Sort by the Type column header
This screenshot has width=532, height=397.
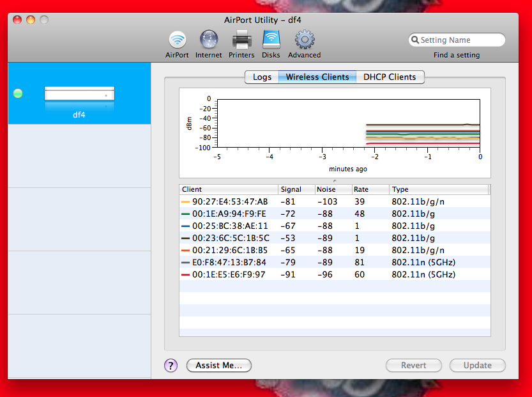439,189
